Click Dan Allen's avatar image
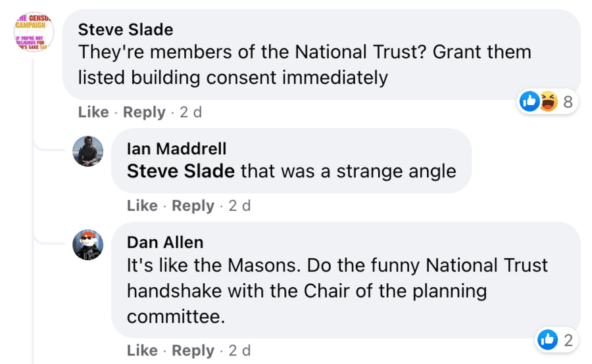 [x=87, y=245]
